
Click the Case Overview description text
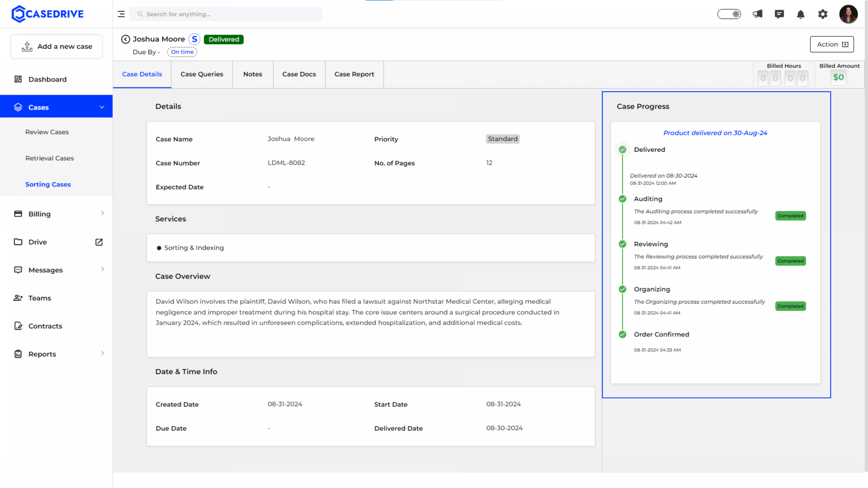tap(357, 312)
